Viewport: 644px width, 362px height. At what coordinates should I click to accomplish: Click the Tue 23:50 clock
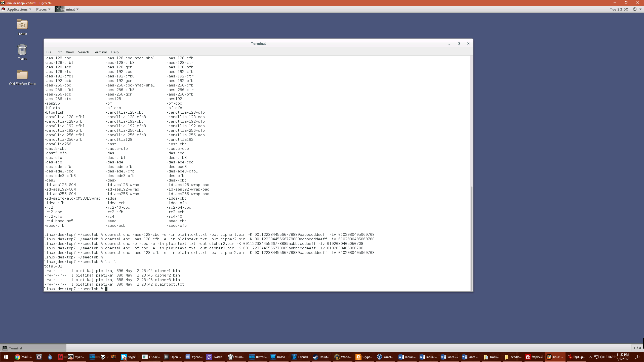coord(619,9)
